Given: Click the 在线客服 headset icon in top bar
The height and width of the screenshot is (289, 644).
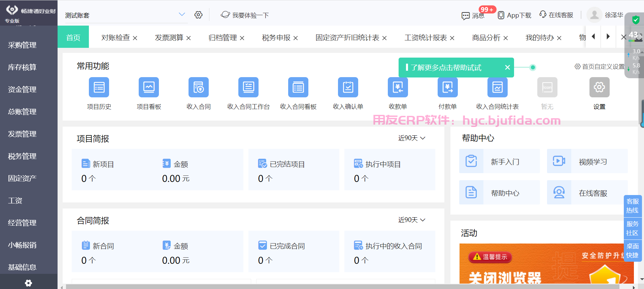Looking at the screenshot, I should coord(543,14).
